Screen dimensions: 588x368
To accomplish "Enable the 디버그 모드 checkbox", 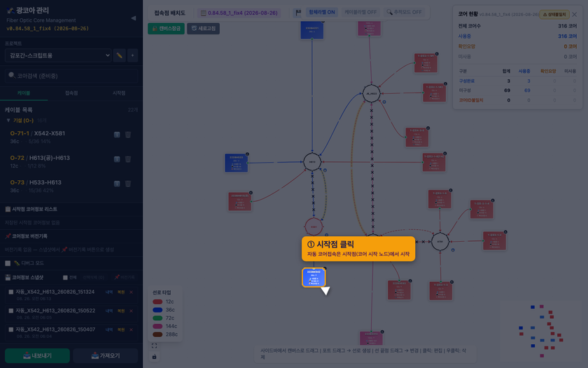I will click(8, 264).
